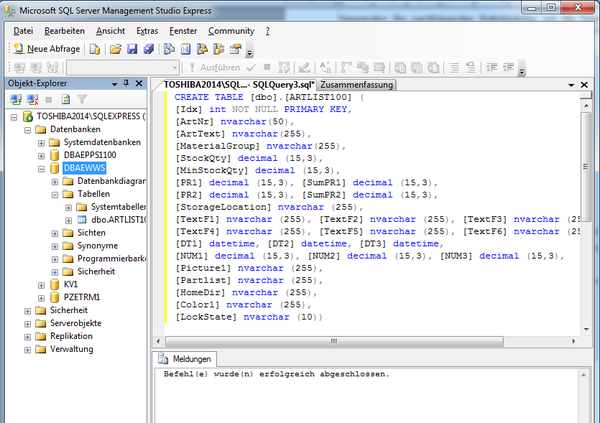Click the new database engine query icon
Screen dimensions: 600x423
(x=95, y=49)
